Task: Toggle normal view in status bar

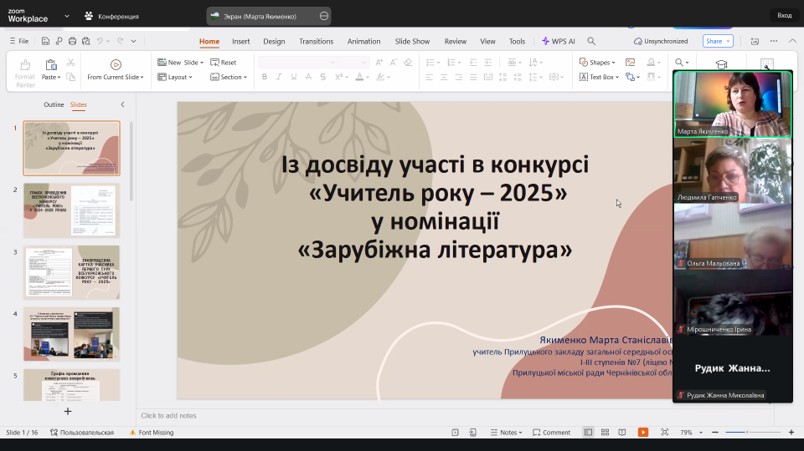Action: (588, 432)
